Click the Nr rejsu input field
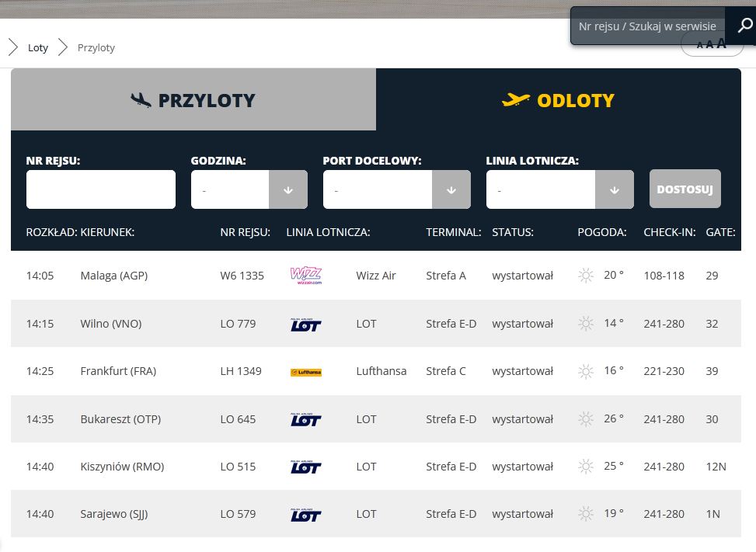Screen dimensions: 756x552 point(101,189)
